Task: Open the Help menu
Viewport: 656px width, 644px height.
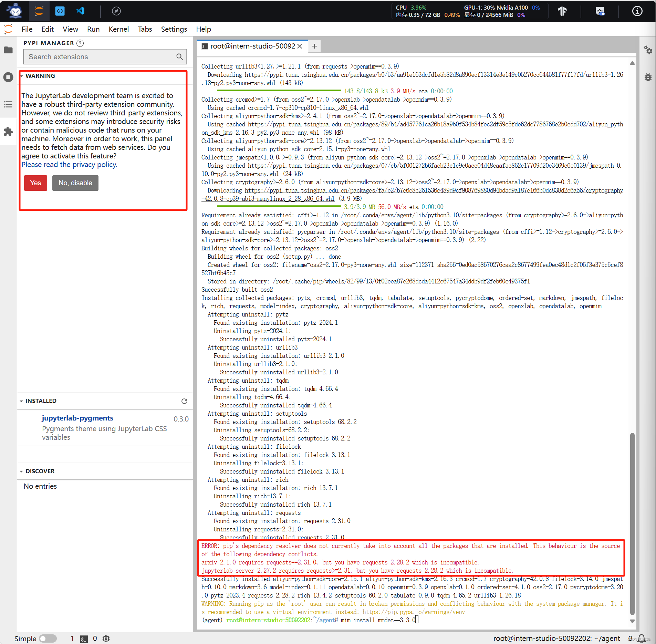Action: [x=204, y=29]
